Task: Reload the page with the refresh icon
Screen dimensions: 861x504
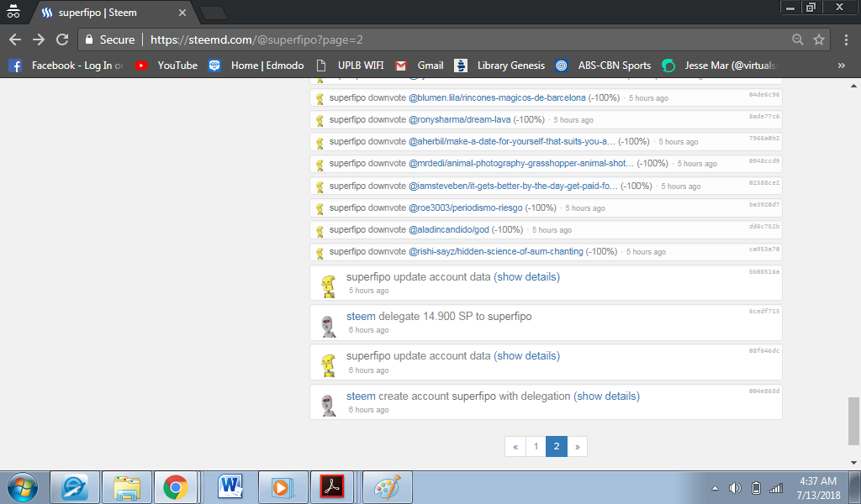Action: coord(62,39)
